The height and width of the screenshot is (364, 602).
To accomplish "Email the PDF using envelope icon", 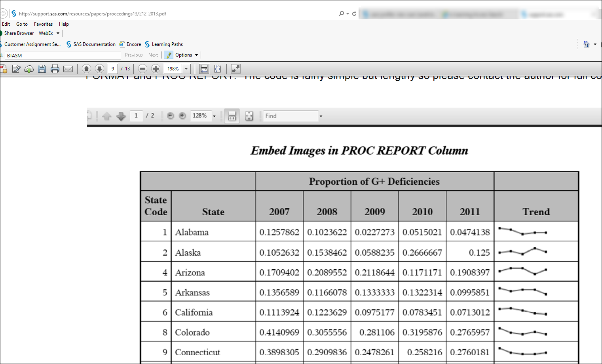I will click(x=68, y=69).
